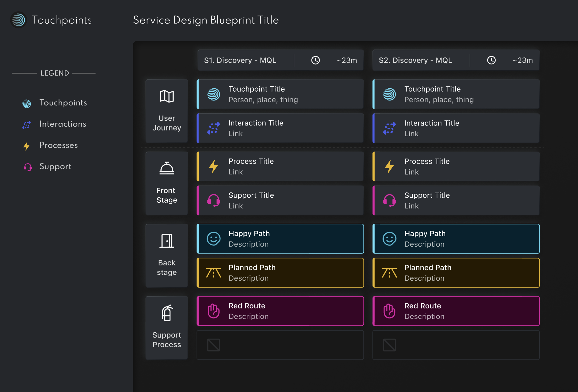The width and height of the screenshot is (578, 392).
Task: Click the clock icon in S1 Discovery header
Action: pyautogui.click(x=315, y=60)
